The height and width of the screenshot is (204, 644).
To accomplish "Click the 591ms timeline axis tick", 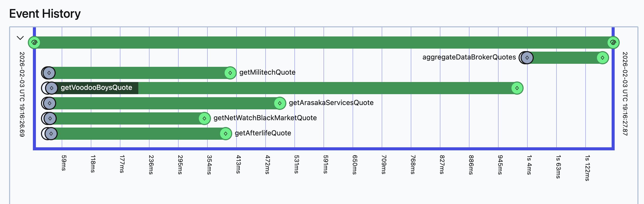I will (326, 164).
